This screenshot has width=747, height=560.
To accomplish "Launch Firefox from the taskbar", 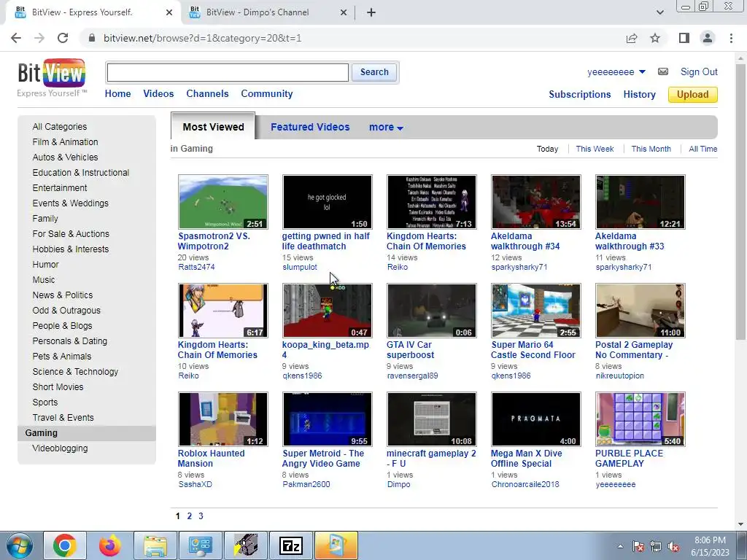I will pos(110,545).
